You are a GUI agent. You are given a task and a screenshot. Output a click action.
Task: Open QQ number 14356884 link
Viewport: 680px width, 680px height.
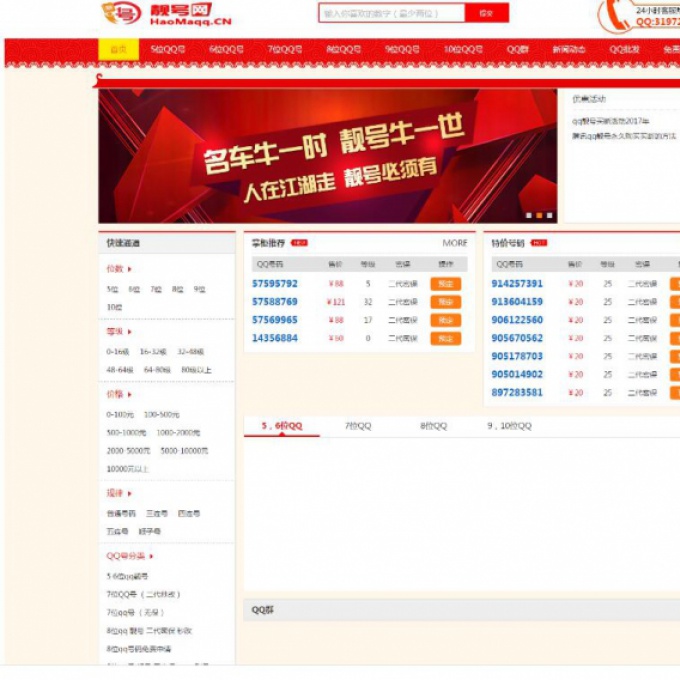pyautogui.click(x=275, y=338)
